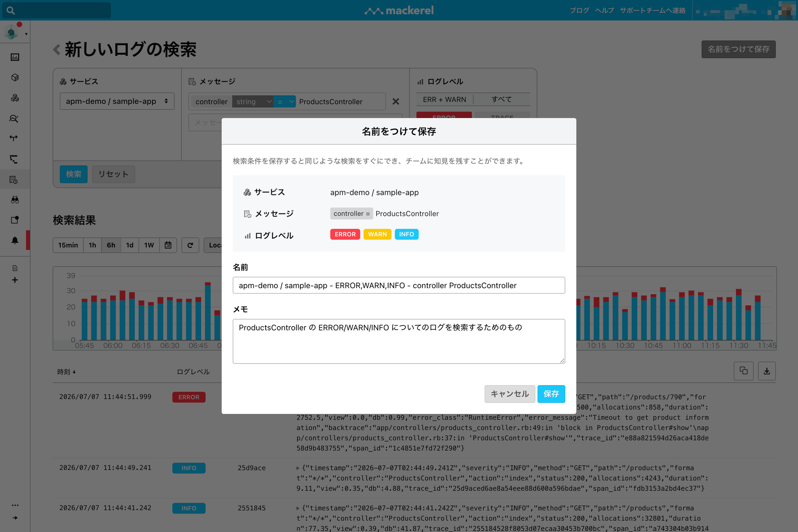Click the mackerel logo in header
This screenshot has height=532, width=798.
pyautogui.click(x=399, y=10)
